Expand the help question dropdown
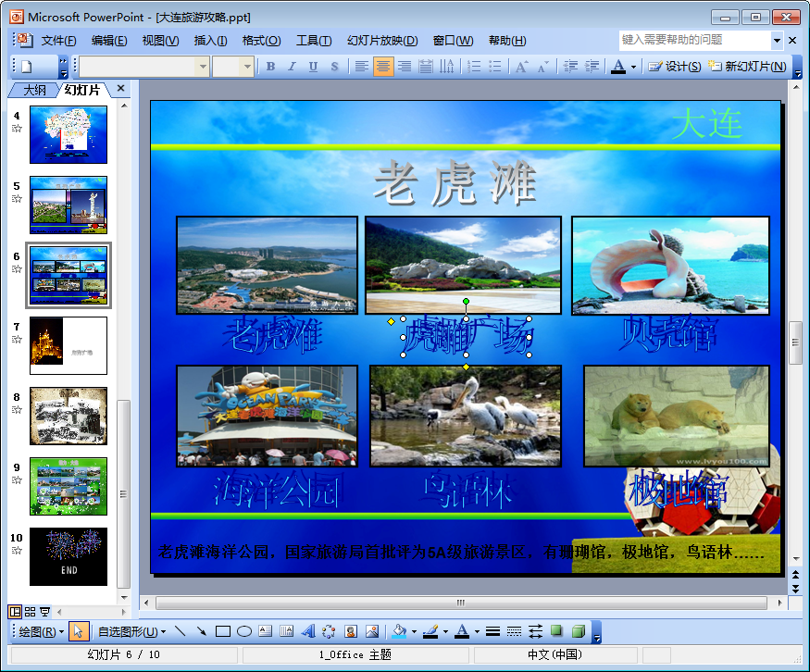This screenshot has width=810, height=672. click(777, 41)
